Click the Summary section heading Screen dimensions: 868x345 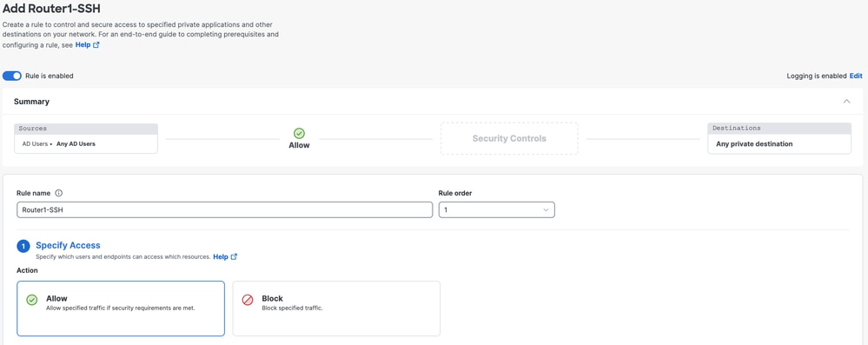click(31, 102)
